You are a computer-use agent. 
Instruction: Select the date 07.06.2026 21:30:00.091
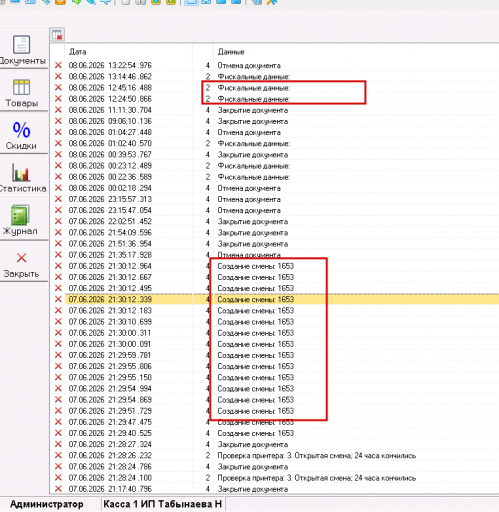(x=110, y=344)
